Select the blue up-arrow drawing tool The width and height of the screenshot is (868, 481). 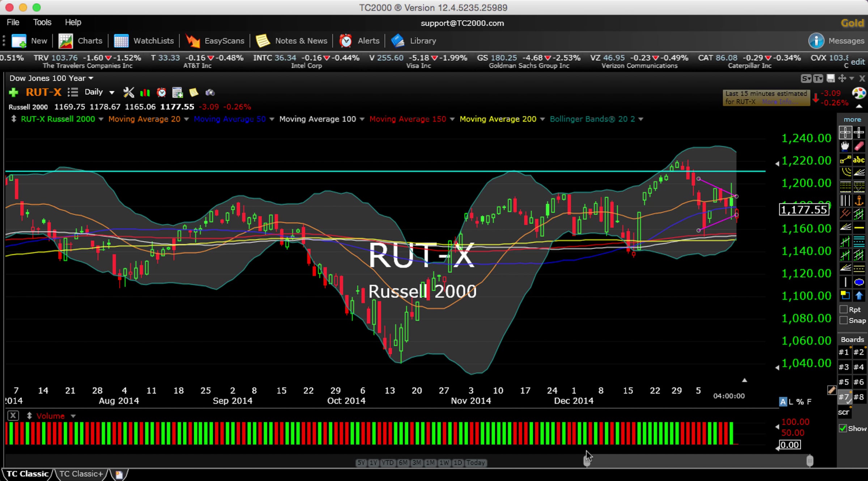click(859, 296)
